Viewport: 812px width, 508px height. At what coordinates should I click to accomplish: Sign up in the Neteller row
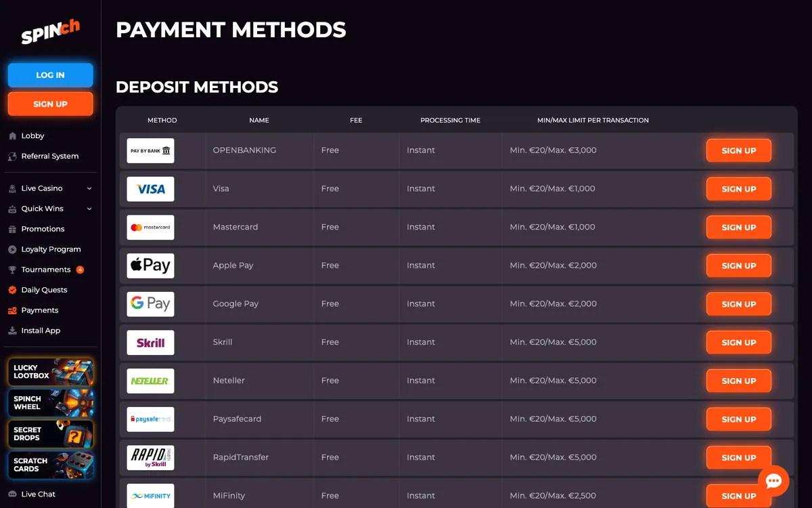tap(739, 381)
